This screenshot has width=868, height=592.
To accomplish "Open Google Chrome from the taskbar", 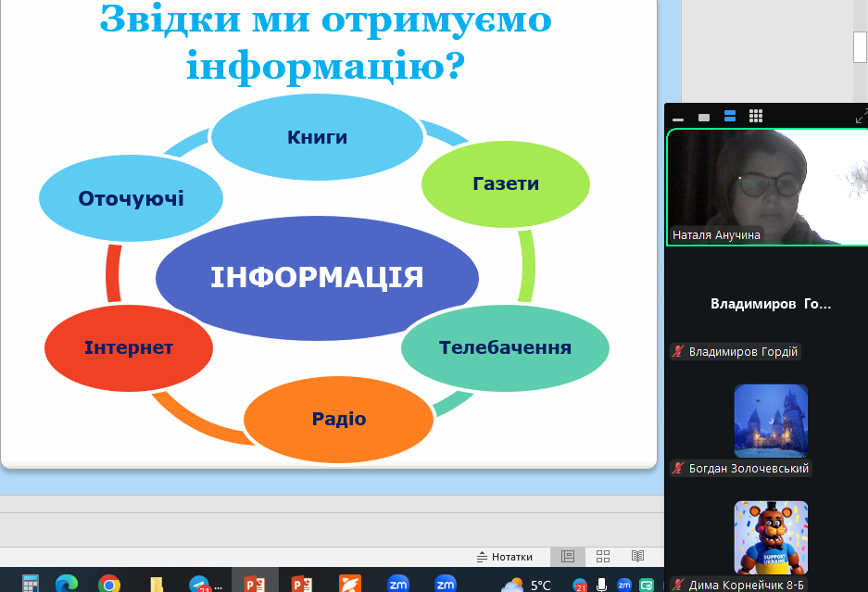I will pos(109,584).
